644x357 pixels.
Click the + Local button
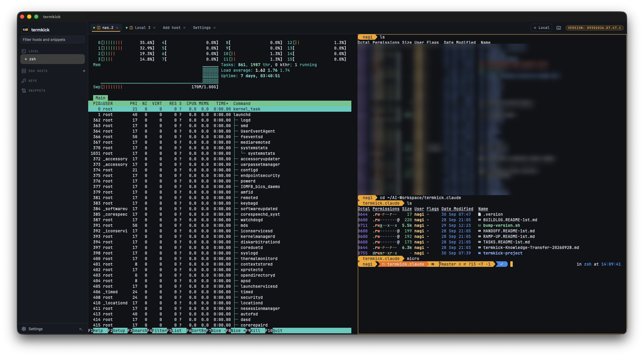[541, 28]
